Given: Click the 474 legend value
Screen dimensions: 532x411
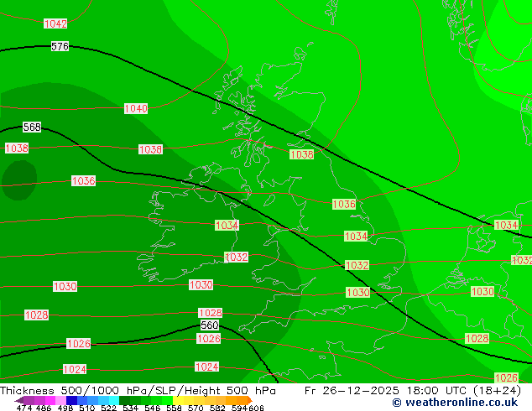Looking at the screenshot, I should point(24,408).
